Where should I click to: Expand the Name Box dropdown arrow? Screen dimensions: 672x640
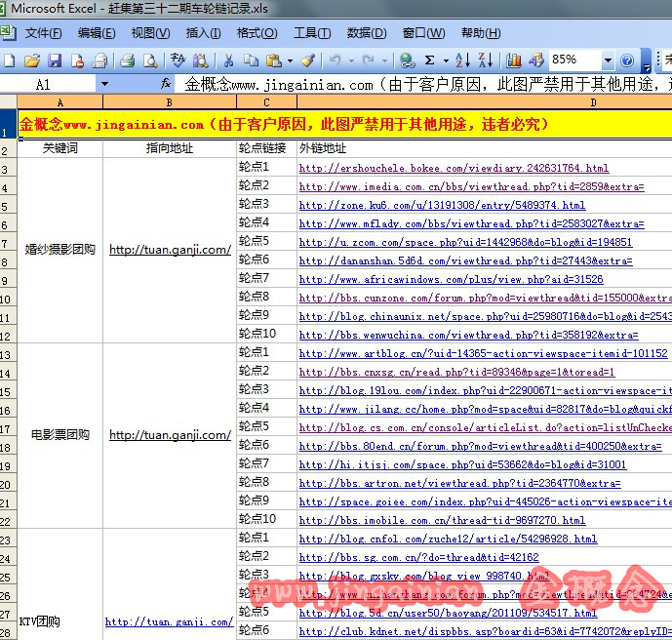[104, 85]
